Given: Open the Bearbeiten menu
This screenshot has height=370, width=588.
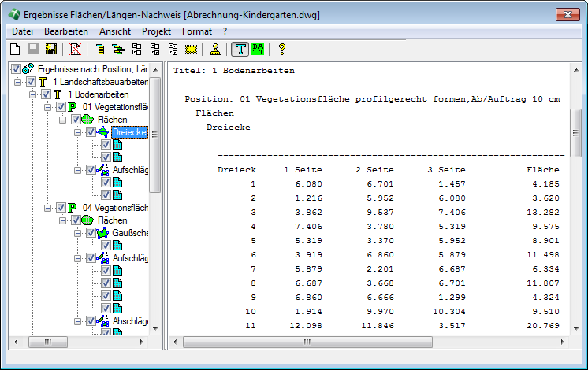Looking at the screenshot, I should tap(65, 31).
